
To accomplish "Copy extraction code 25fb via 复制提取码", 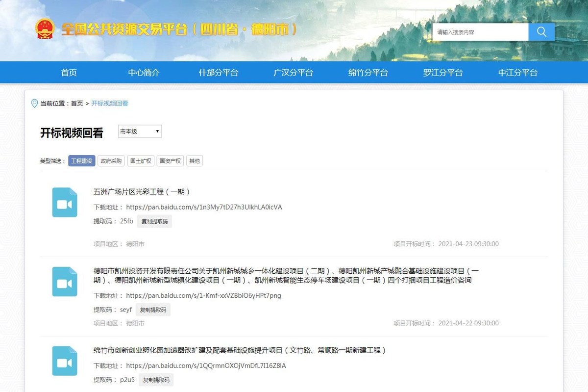I will 154,221.
